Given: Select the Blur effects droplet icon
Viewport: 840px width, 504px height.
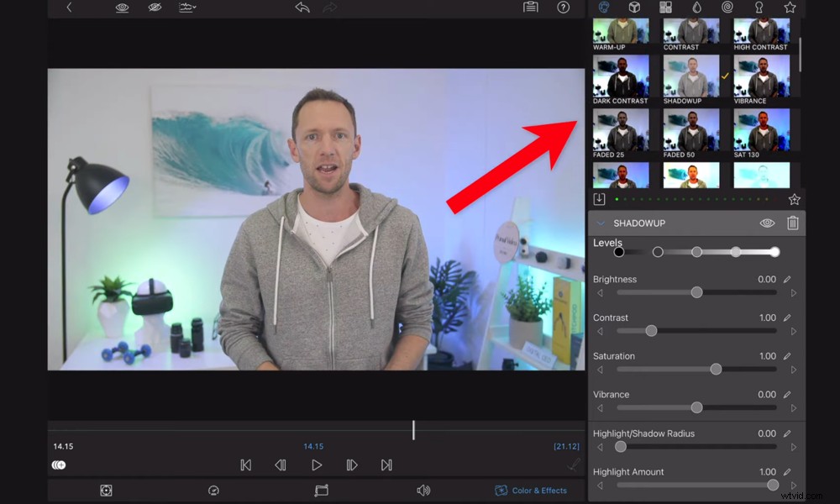Looking at the screenshot, I should 697,8.
